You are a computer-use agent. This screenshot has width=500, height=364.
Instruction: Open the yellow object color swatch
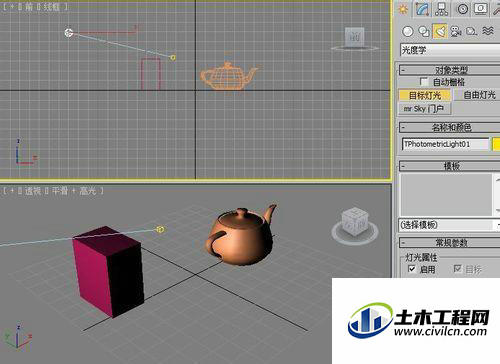496,144
